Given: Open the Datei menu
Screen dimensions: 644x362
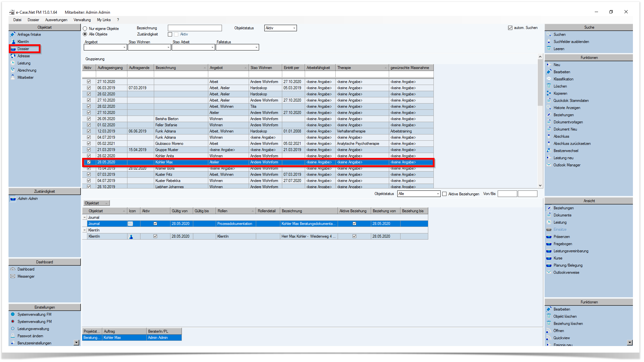Looking at the screenshot, I should (x=17, y=20).
